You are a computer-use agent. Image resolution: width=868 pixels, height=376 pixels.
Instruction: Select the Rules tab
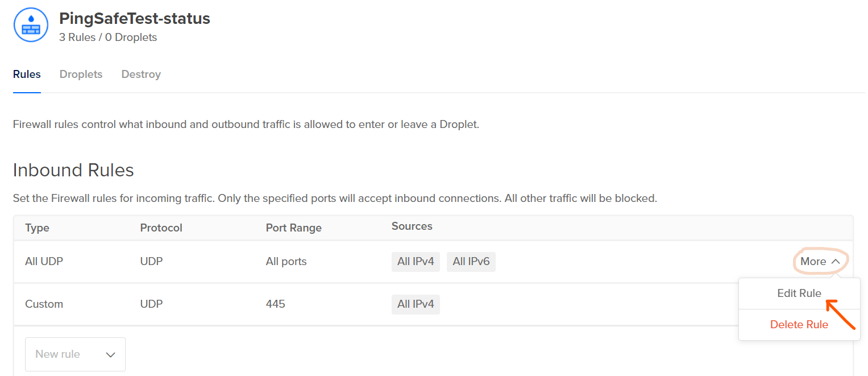(27, 75)
